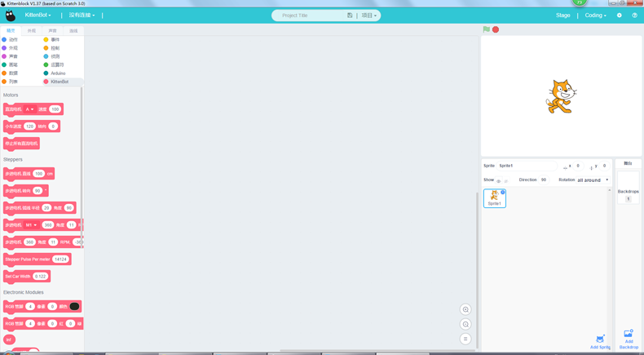This screenshot has width=644, height=355.
Task: Zoom in on the workspace
Action: pyautogui.click(x=465, y=310)
